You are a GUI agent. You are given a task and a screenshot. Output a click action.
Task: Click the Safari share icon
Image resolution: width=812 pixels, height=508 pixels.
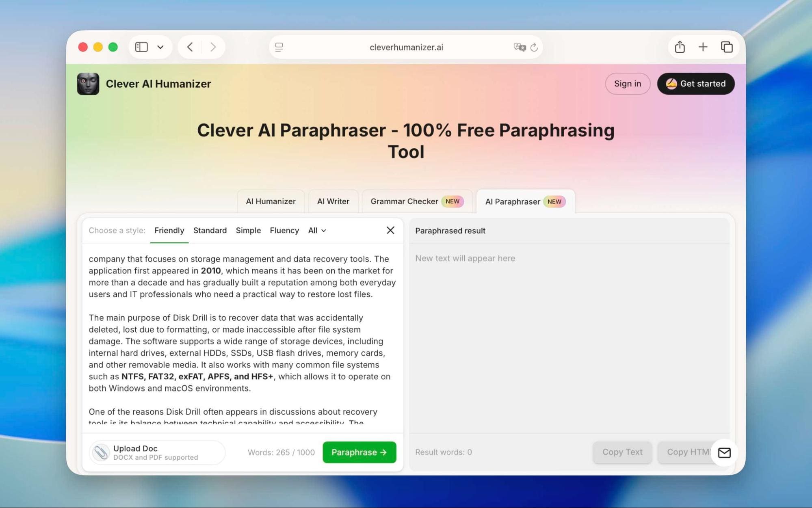pyautogui.click(x=680, y=47)
